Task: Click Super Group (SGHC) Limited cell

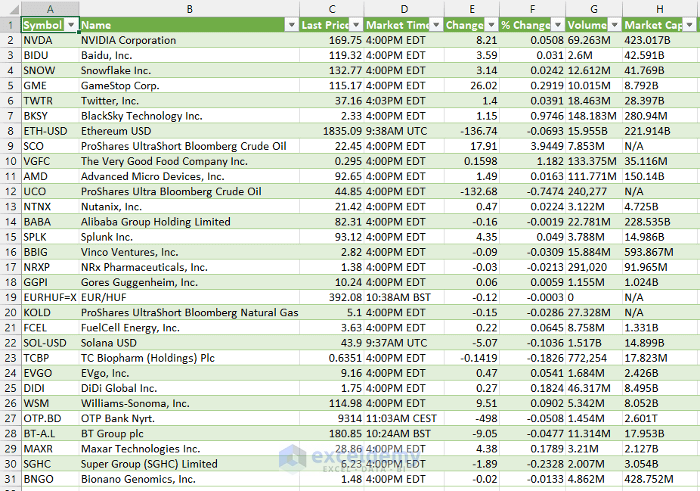Action: [x=189, y=464]
